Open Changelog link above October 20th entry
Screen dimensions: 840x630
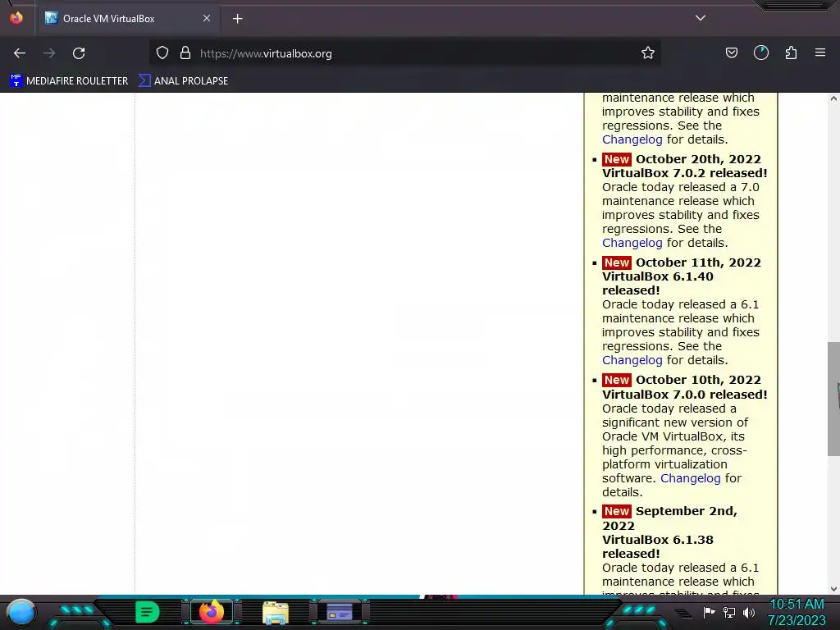click(632, 139)
